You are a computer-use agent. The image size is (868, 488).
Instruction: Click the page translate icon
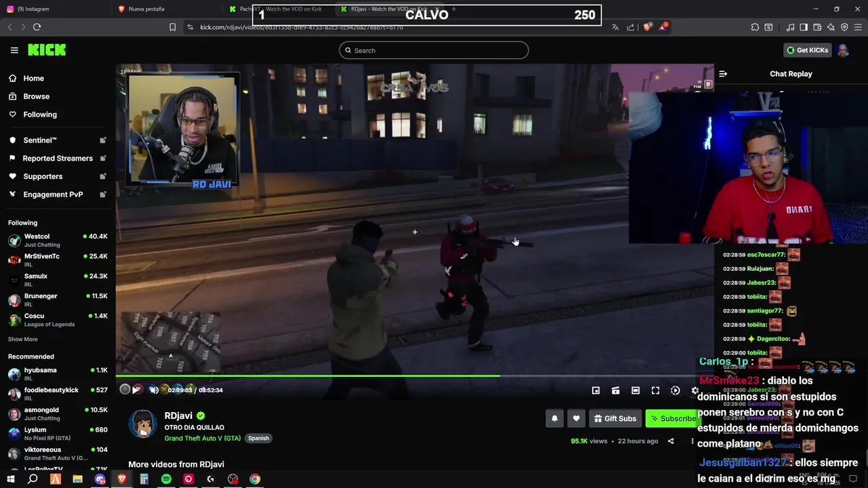pyautogui.click(x=615, y=27)
